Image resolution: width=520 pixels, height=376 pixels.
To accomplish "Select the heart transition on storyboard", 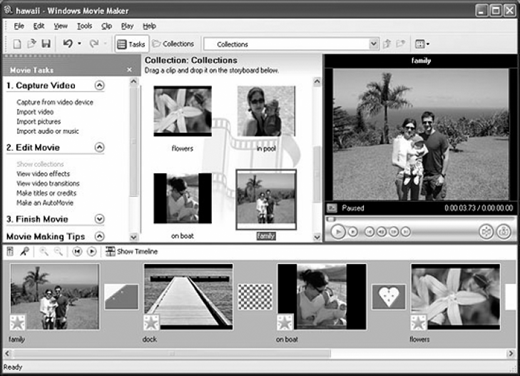I will 389,297.
